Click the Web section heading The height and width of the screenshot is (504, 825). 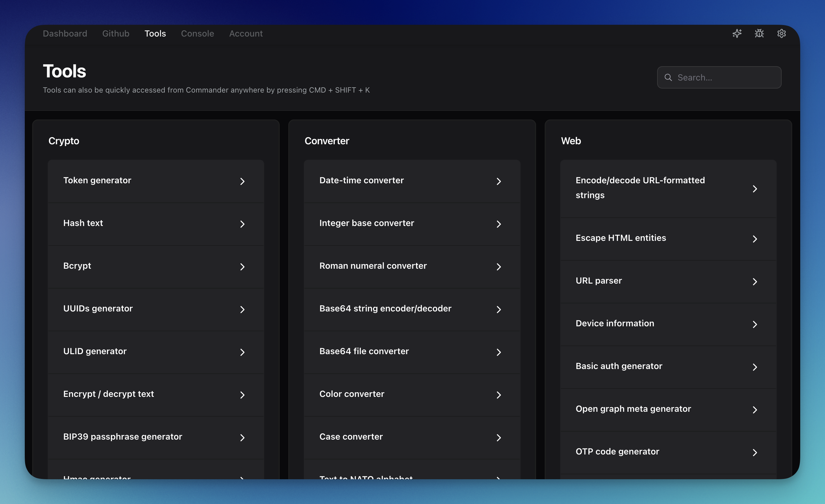[x=571, y=141]
